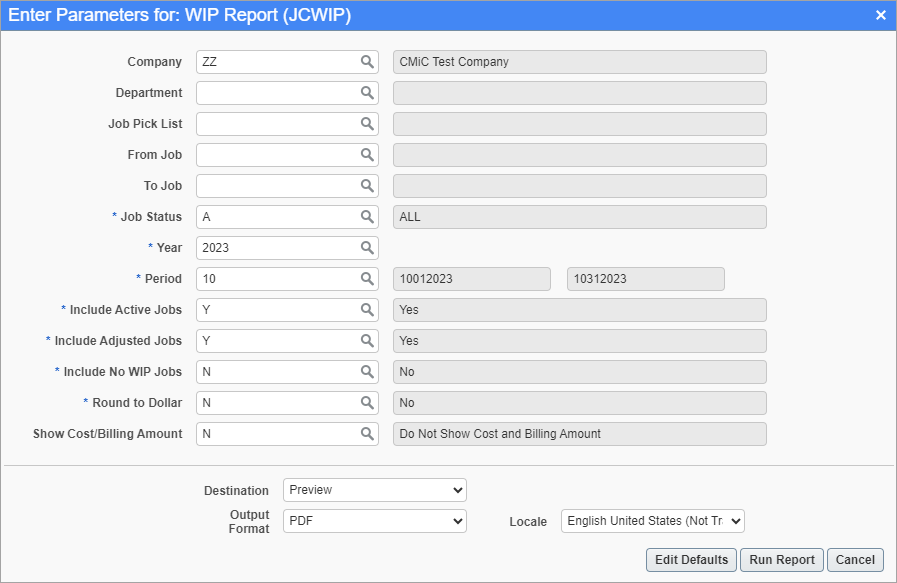The height and width of the screenshot is (583, 897).
Task: Open the Destination dropdown
Action: tap(375, 490)
